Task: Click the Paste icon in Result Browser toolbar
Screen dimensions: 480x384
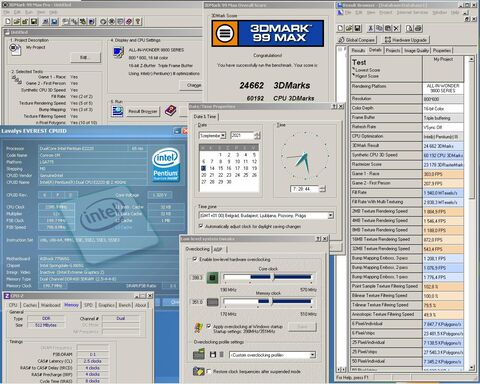Action: point(388,28)
